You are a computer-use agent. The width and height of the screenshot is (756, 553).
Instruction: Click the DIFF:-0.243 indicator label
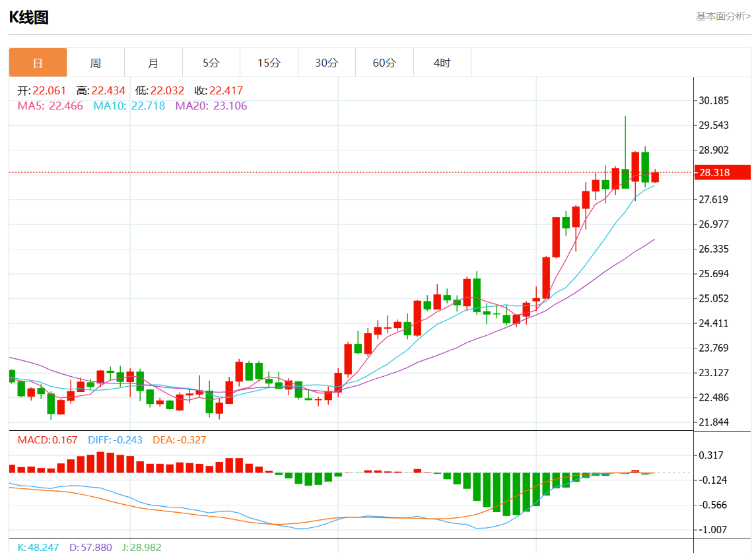(116, 439)
